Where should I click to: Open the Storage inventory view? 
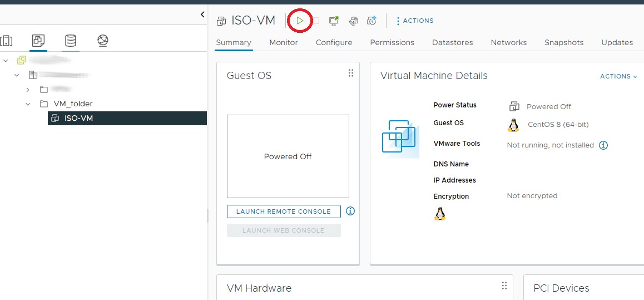point(71,41)
